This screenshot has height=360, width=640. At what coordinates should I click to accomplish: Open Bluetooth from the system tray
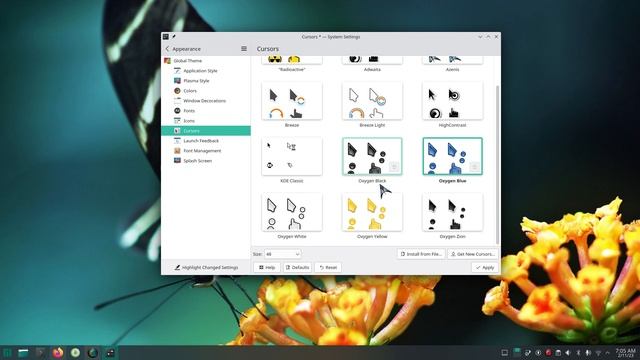(578, 353)
